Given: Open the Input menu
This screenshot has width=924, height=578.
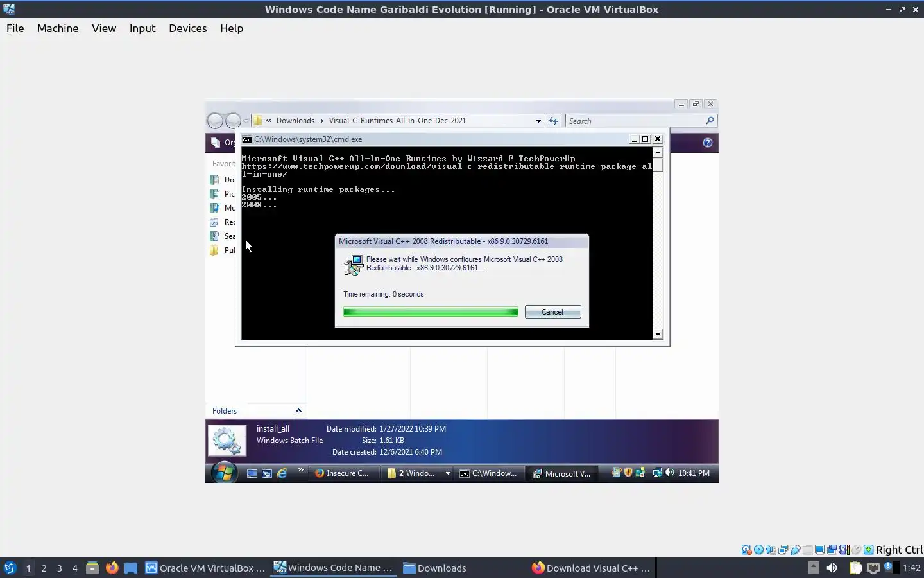Looking at the screenshot, I should coord(142,28).
